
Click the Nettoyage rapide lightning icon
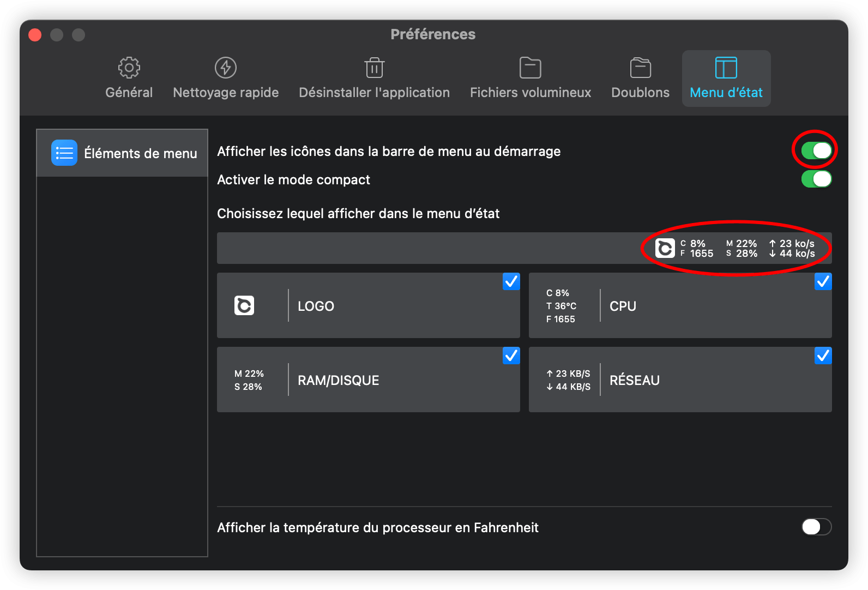pyautogui.click(x=226, y=68)
